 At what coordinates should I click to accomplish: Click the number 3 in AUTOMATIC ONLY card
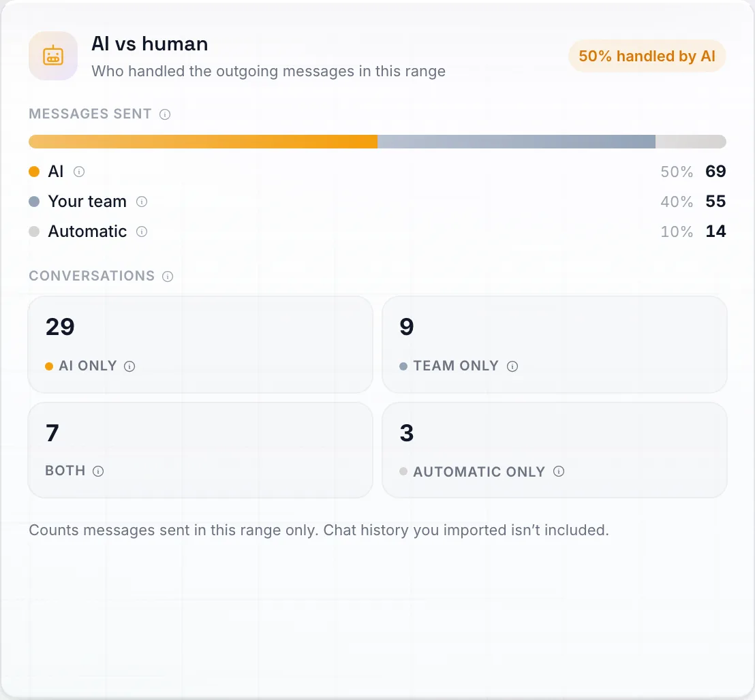[x=407, y=433]
